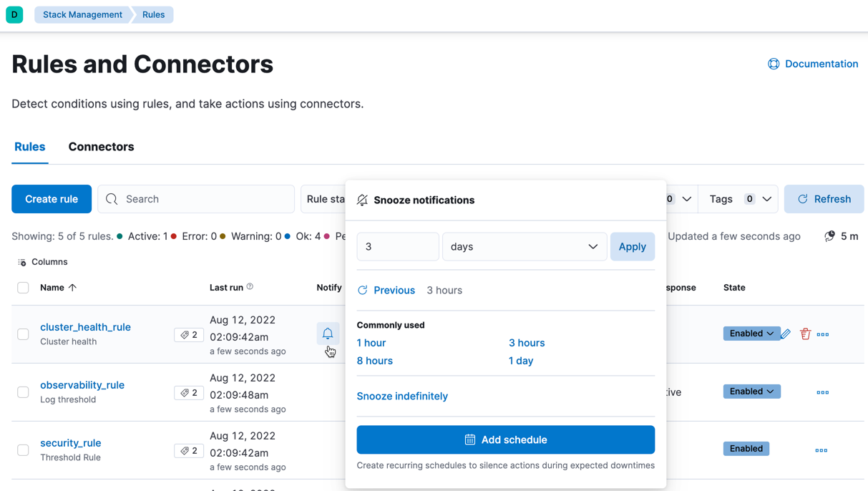
Task: Check the select-all checkbox in the table header
Action: tap(22, 287)
